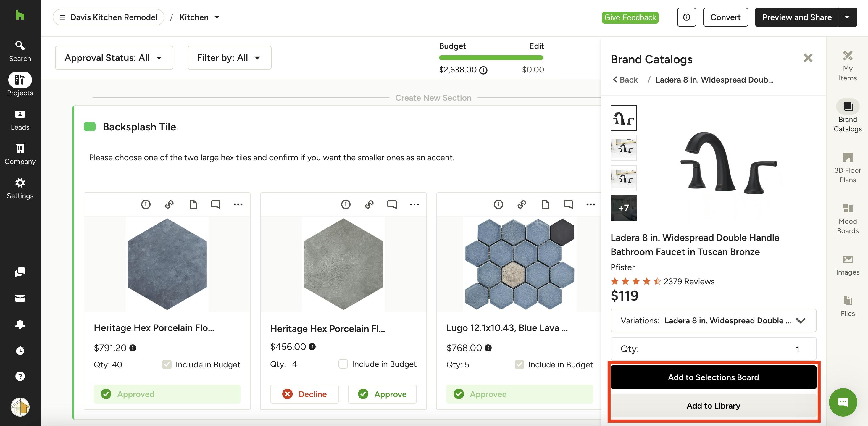Click info icon on $456.00 Heritage Hex card toolbar
Screen dimensions: 868x426
[x=346, y=204]
